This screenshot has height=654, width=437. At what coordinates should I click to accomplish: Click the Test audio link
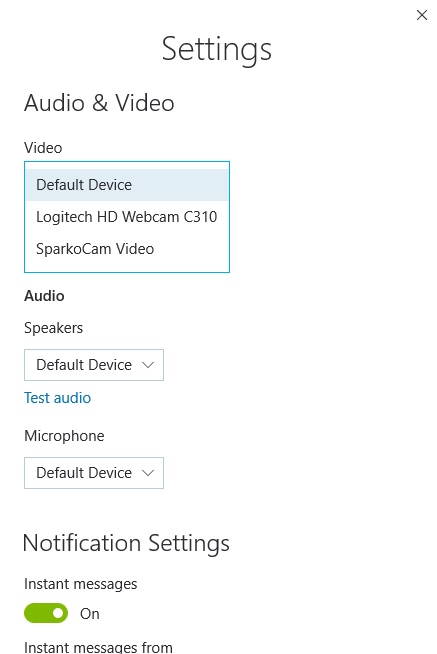58,398
